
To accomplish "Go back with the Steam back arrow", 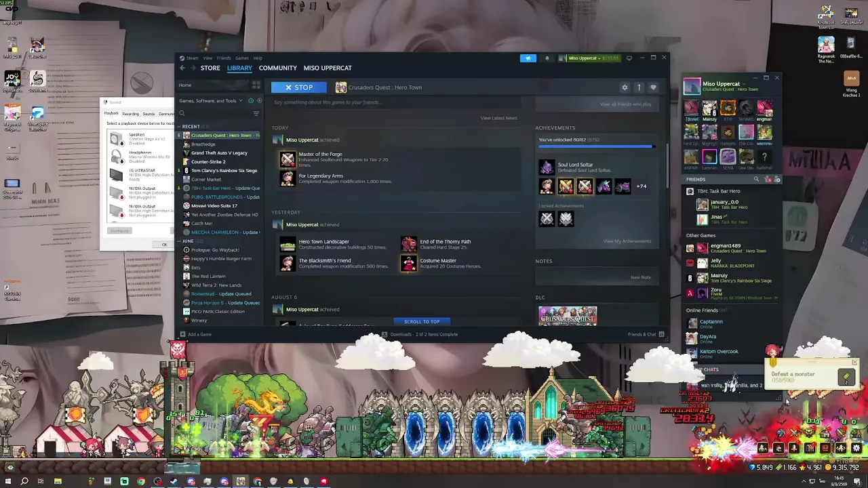I will coord(182,68).
